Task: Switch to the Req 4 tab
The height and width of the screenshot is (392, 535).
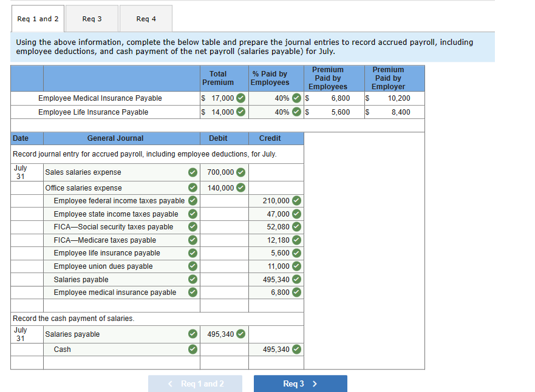Action: 146,18
